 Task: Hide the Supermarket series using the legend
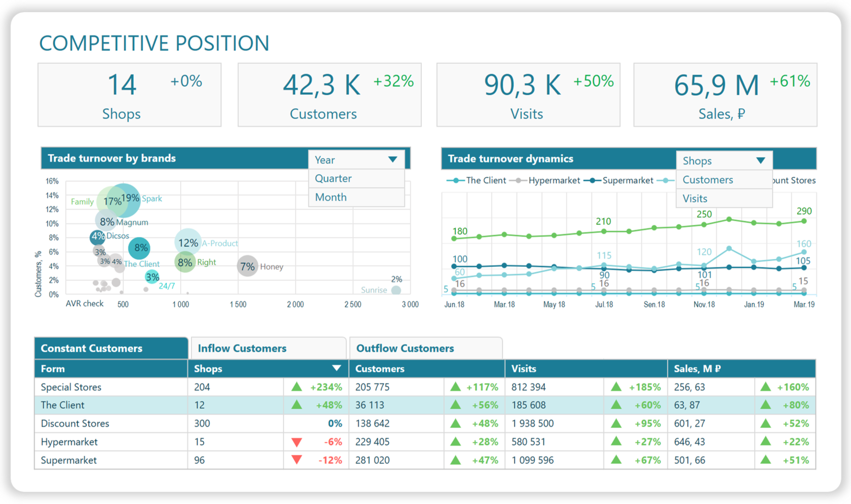coord(628,180)
